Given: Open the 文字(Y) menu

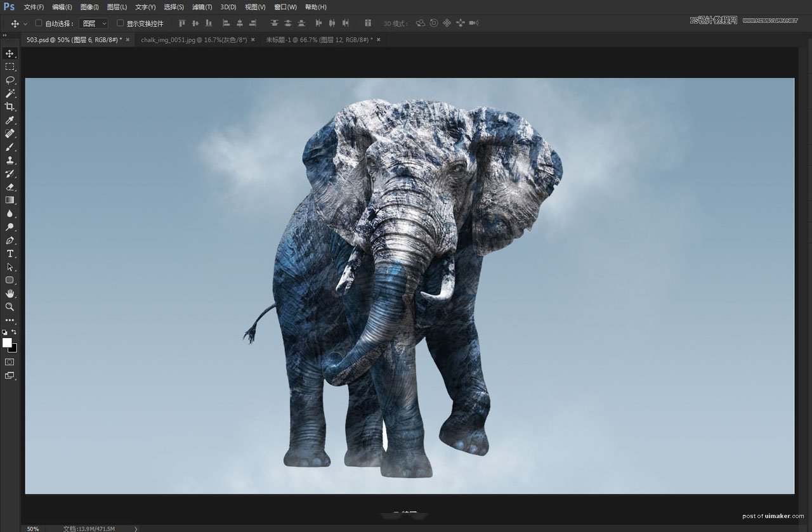Looking at the screenshot, I should (x=145, y=7).
